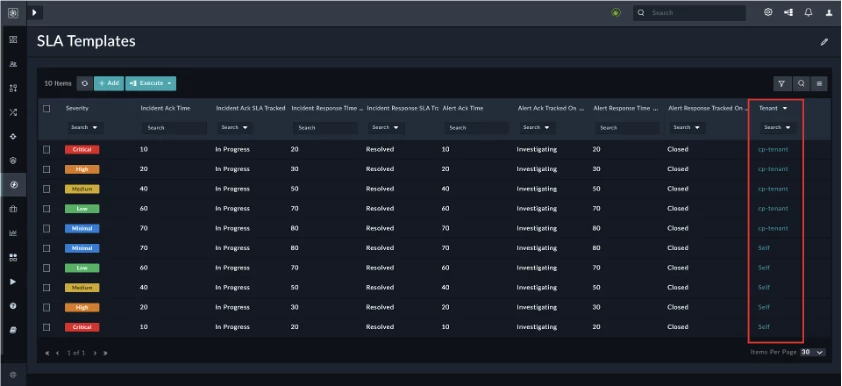This screenshot has height=386, width=842.
Task: Open Alert Ack Tracked On Search dropdown
Action: [537, 128]
